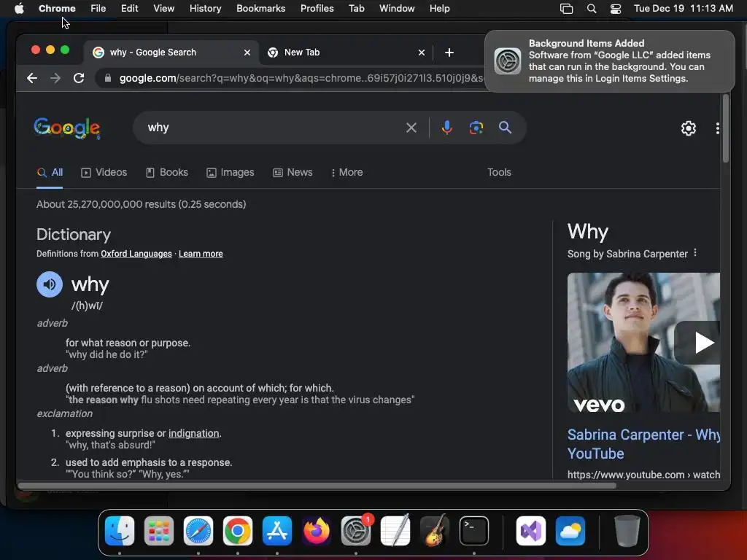This screenshot has height=560, width=747.
Task: Click the Google logo
Action: (67, 128)
